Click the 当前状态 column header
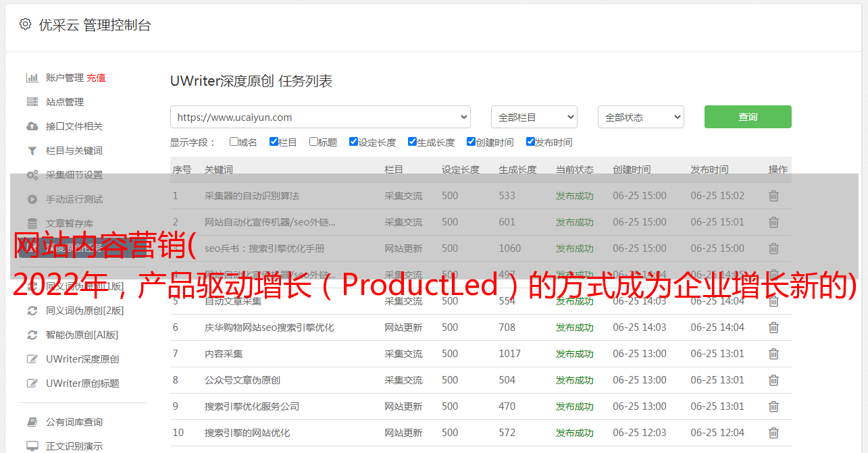This screenshot has width=868, height=453. pos(575,169)
